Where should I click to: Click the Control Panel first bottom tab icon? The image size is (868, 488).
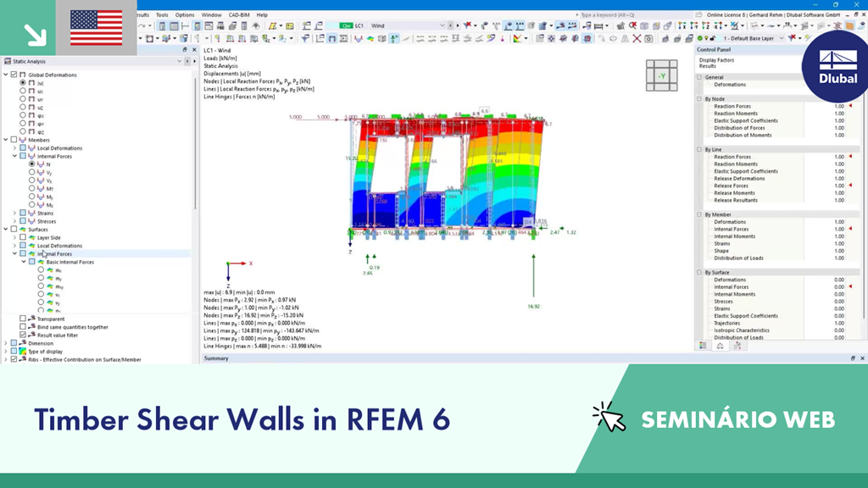[703, 346]
